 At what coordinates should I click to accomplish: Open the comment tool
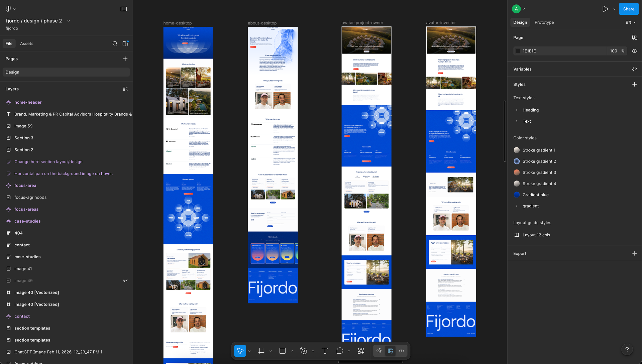pyautogui.click(x=340, y=351)
